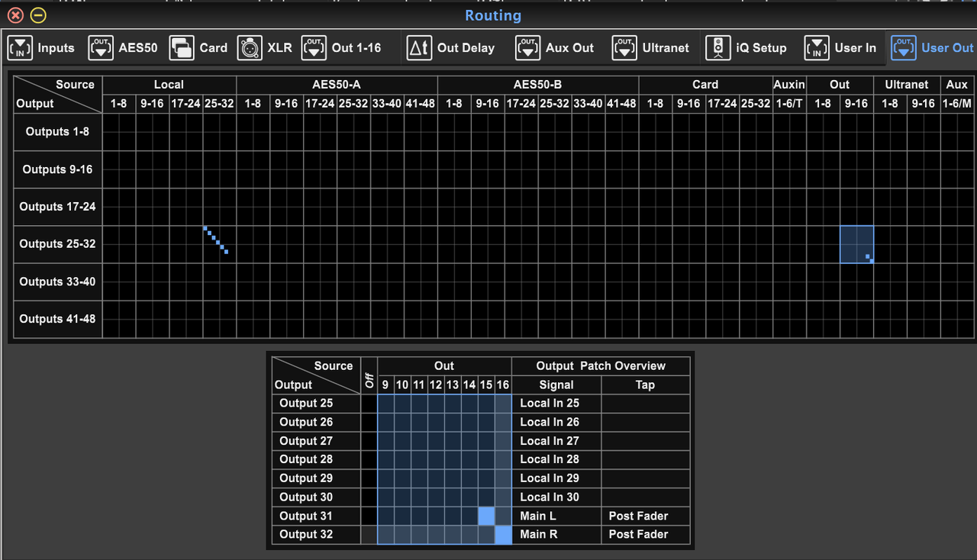Select the Outputs 9-16 row
Viewport: 977px width, 560px height.
58,169
